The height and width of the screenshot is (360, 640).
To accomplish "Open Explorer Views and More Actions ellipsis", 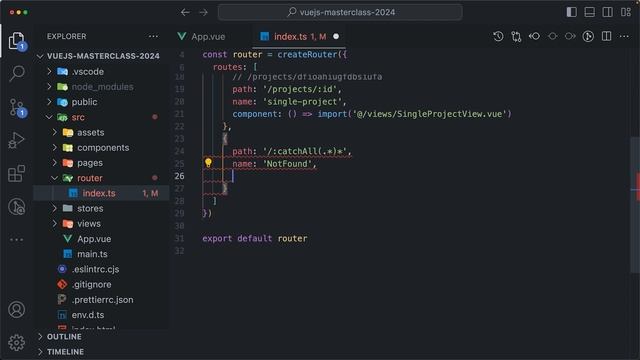I will [153, 36].
